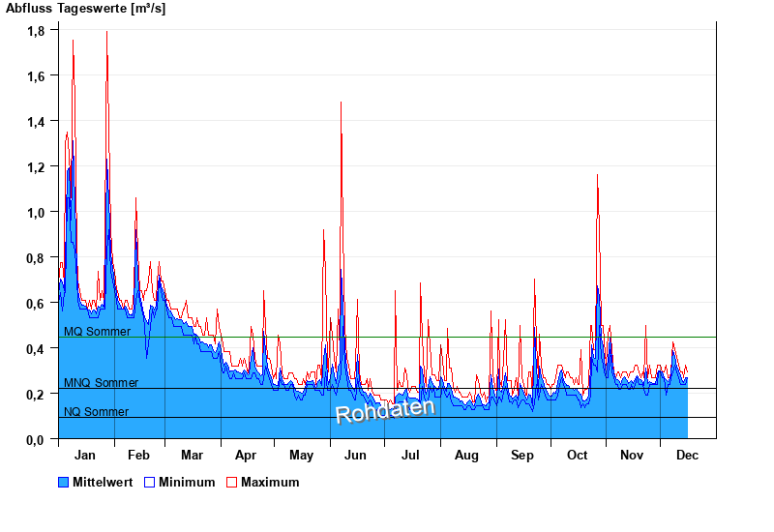774x532 pixels.
Task: Select the Maximum legend label
Action: (x=270, y=483)
